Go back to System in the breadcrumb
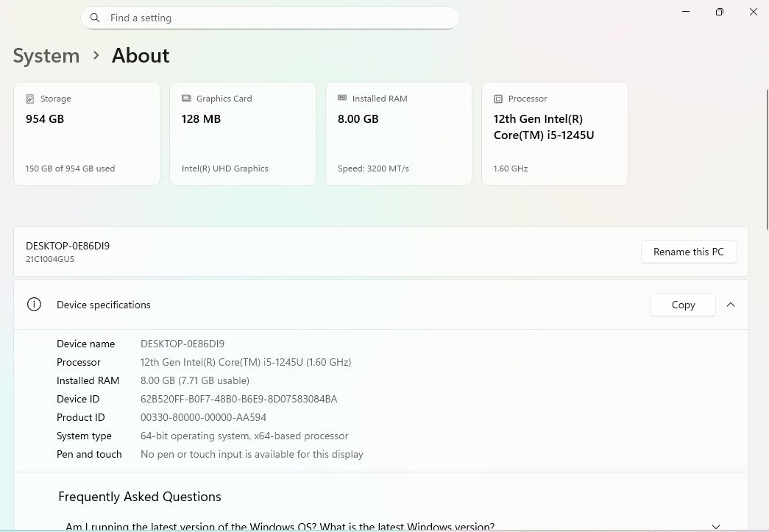This screenshot has height=532, width=769. pos(46,56)
